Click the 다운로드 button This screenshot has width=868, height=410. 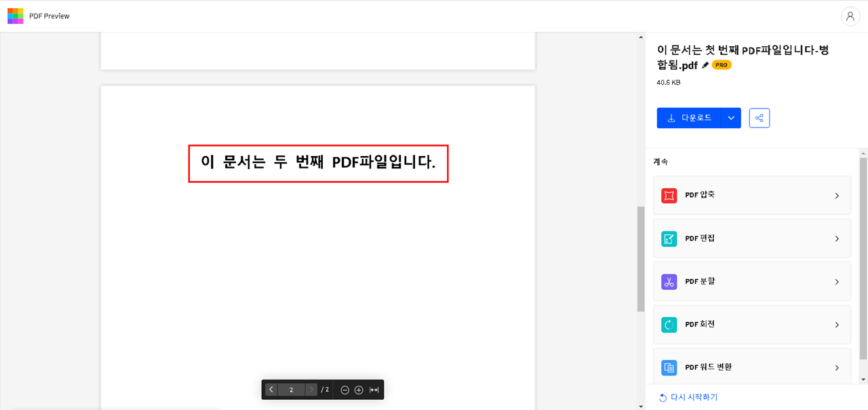689,118
